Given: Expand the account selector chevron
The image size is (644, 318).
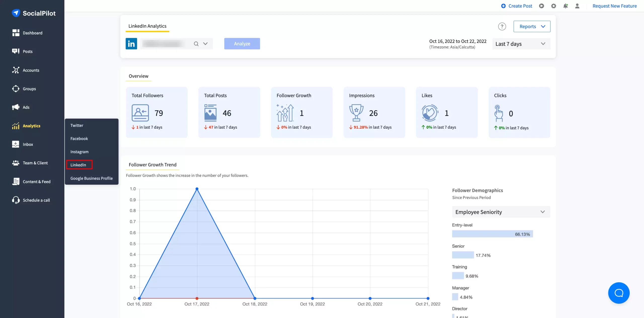Looking at the screenshot, I should point(205,44).
